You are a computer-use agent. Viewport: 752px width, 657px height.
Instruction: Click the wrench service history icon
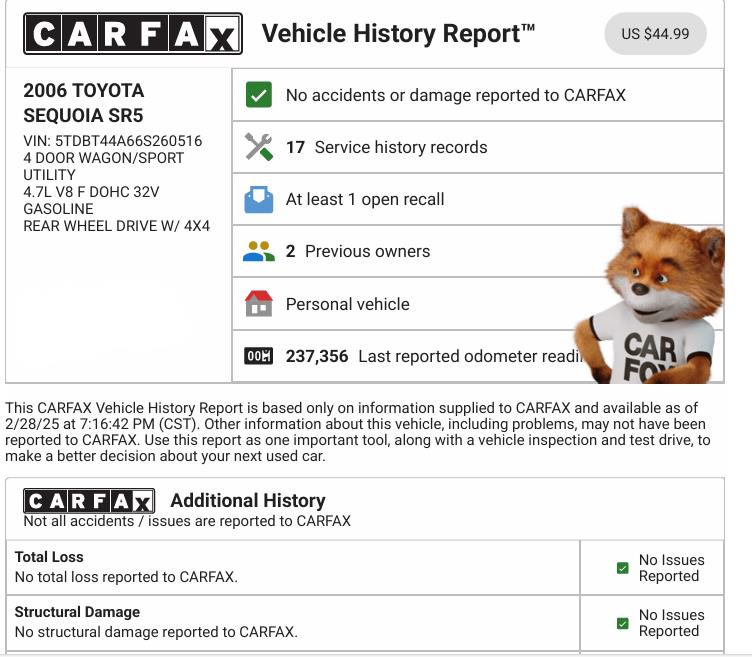click(x=259, y=147)
